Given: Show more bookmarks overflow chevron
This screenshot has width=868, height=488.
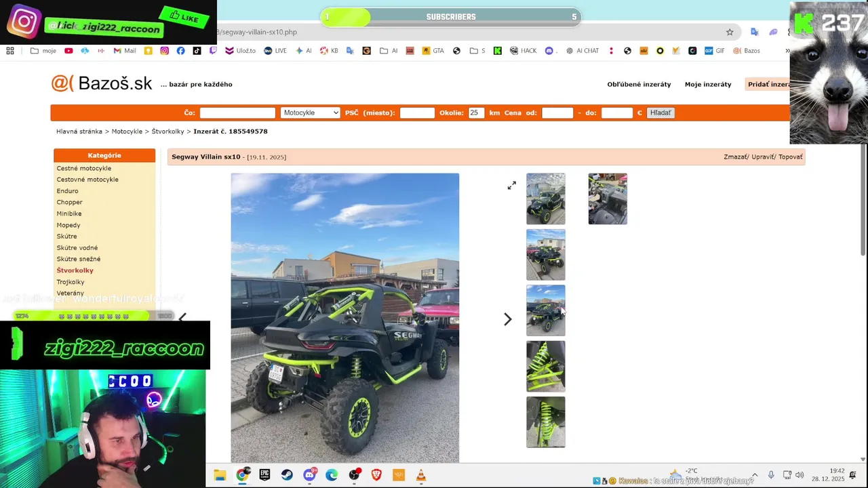Looking at the screenshot, I should (x=787, y=51).
